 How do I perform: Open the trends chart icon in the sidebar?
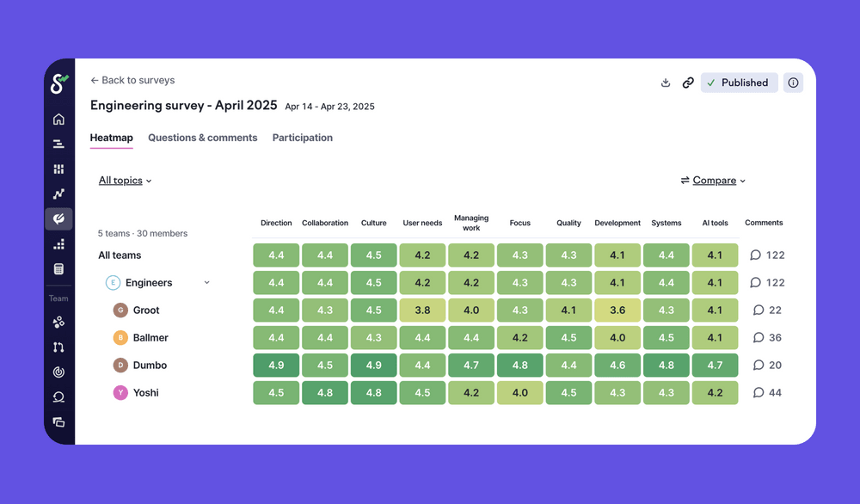[58, 194]
